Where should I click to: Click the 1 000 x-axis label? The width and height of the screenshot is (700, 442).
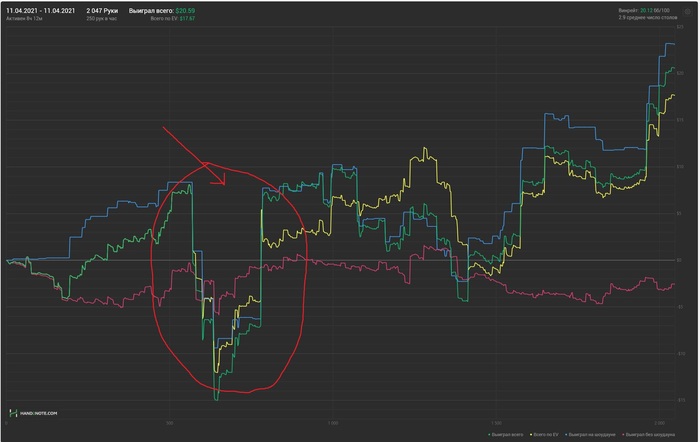333,423
